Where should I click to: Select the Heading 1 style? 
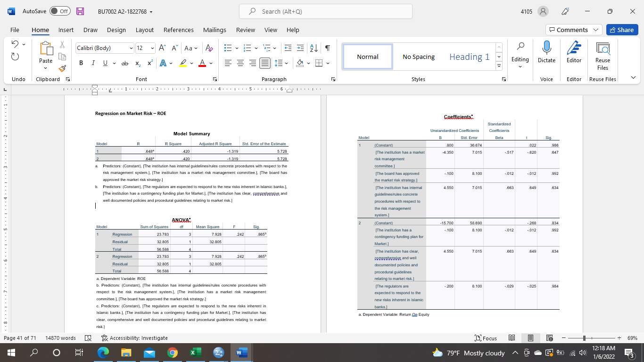coord(469,57)
